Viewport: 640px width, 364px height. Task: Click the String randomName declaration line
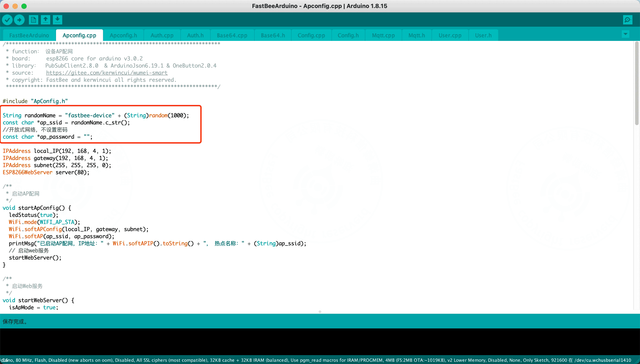96,116
